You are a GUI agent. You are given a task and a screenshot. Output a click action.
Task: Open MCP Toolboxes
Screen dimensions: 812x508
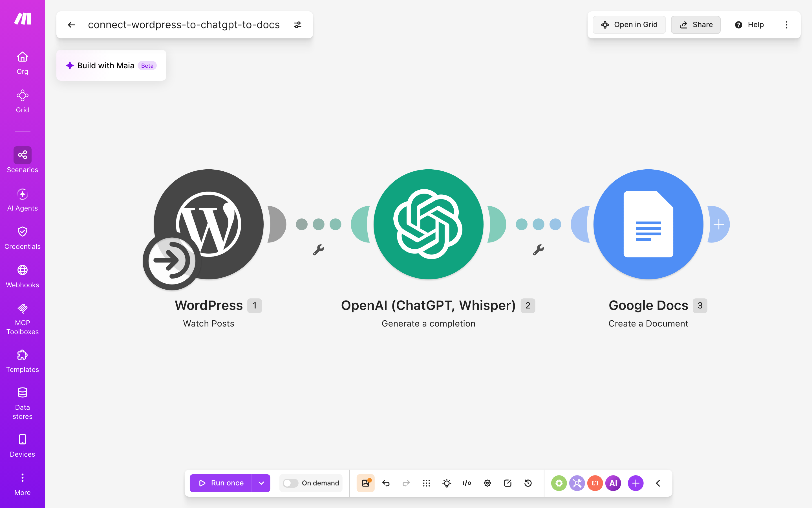(x=23, y=319)
